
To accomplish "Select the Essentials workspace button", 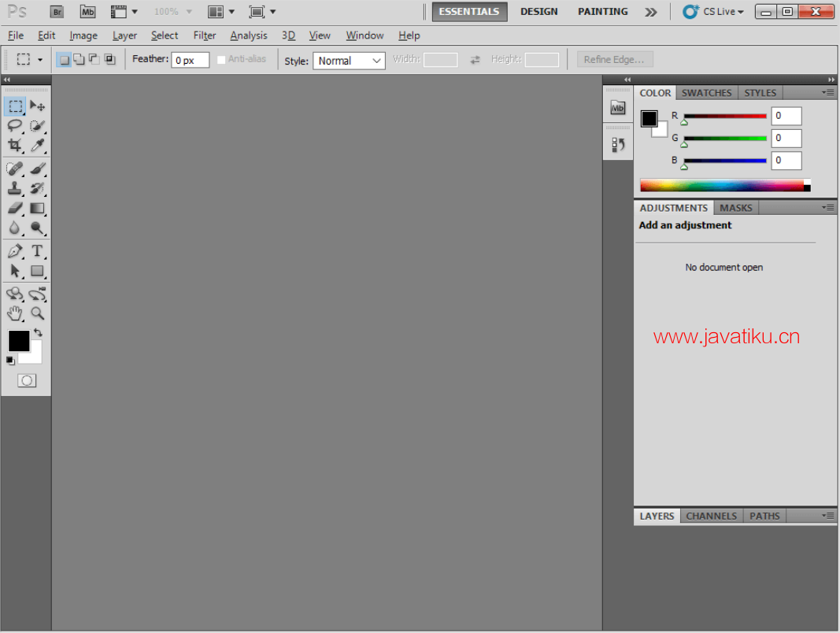I will [x=469, y=12].
